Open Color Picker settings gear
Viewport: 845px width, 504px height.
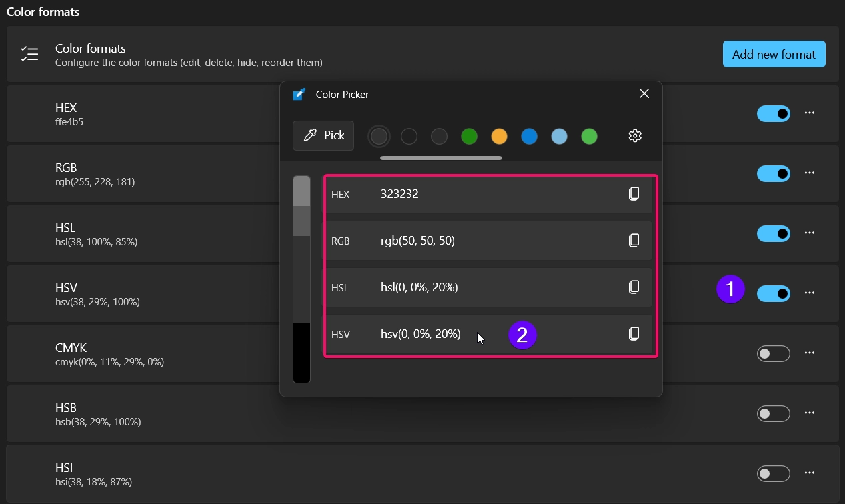(x=635, y=136)
